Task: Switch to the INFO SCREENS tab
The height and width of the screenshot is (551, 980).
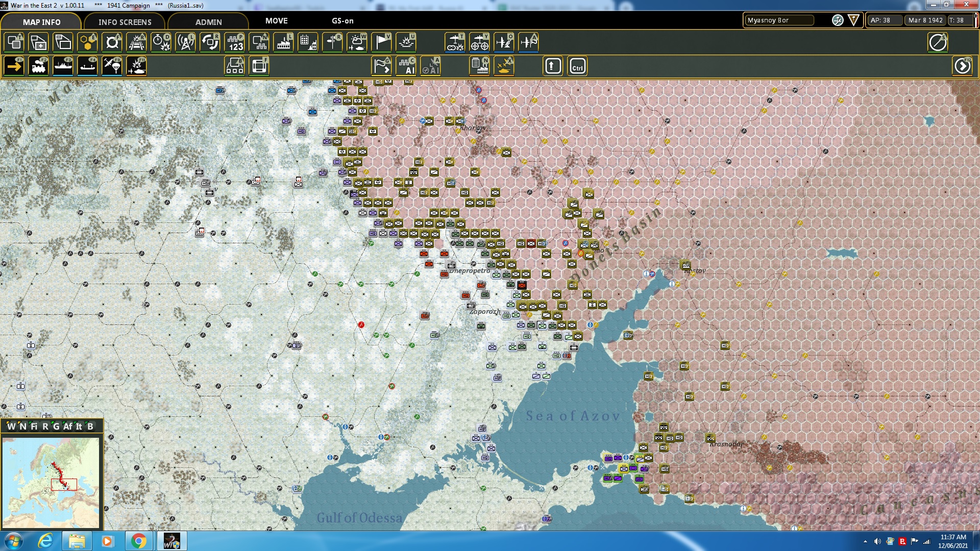Action: coord(125,22)
